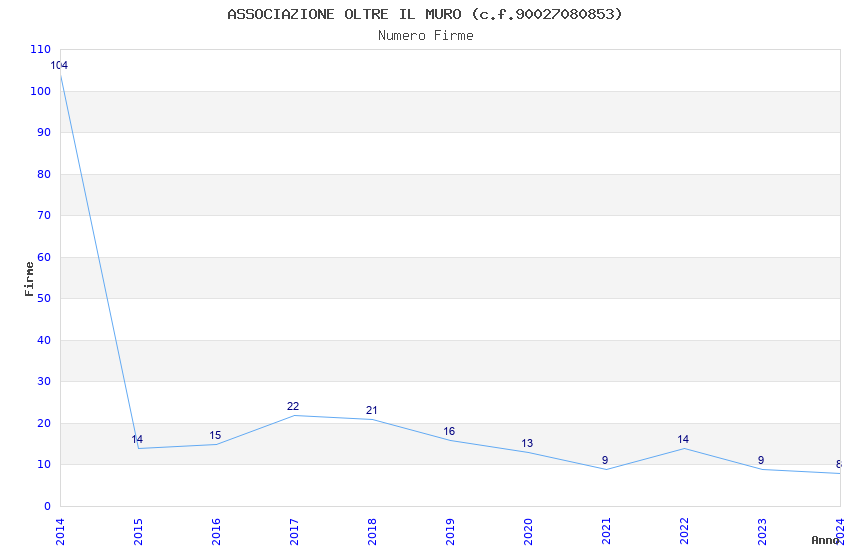Click the horizontal axis label Anno
Image resolution: width=850 pixels, height=550 pixels.
tap(825, 540)
